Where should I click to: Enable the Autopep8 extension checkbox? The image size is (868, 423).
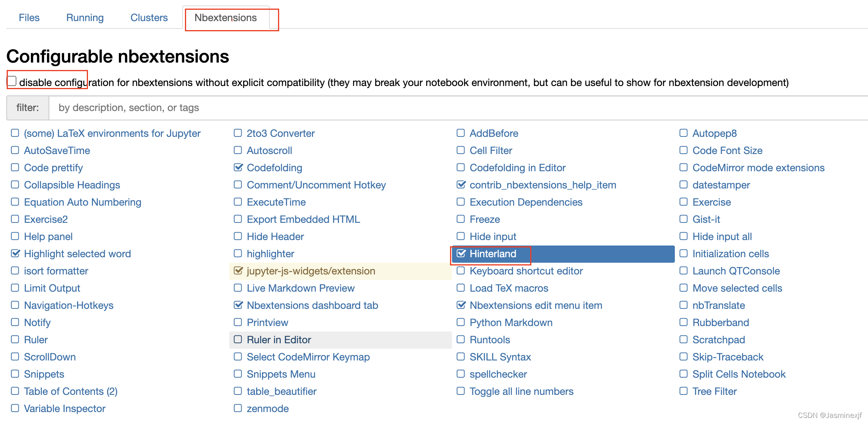(683, 133)
